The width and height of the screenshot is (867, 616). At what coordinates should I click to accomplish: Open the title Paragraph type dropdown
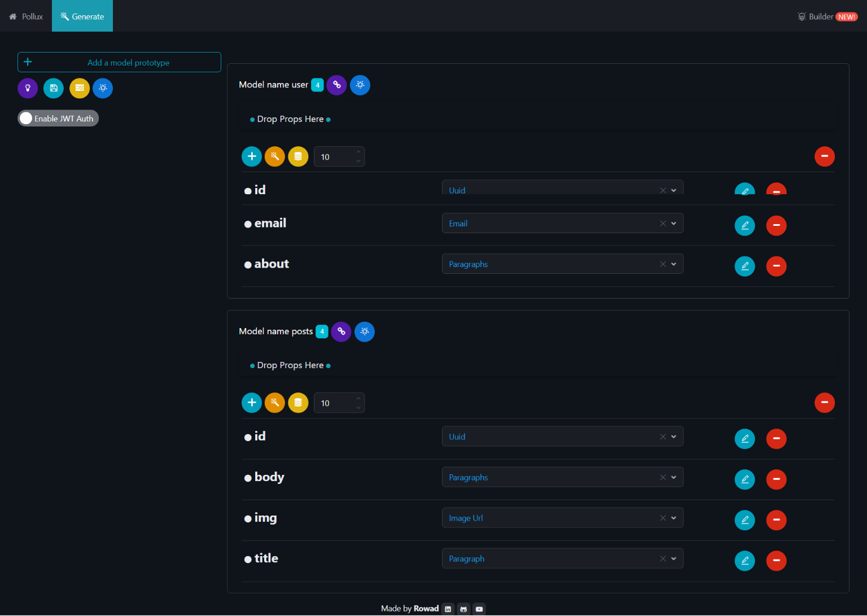tap(562, 558)
